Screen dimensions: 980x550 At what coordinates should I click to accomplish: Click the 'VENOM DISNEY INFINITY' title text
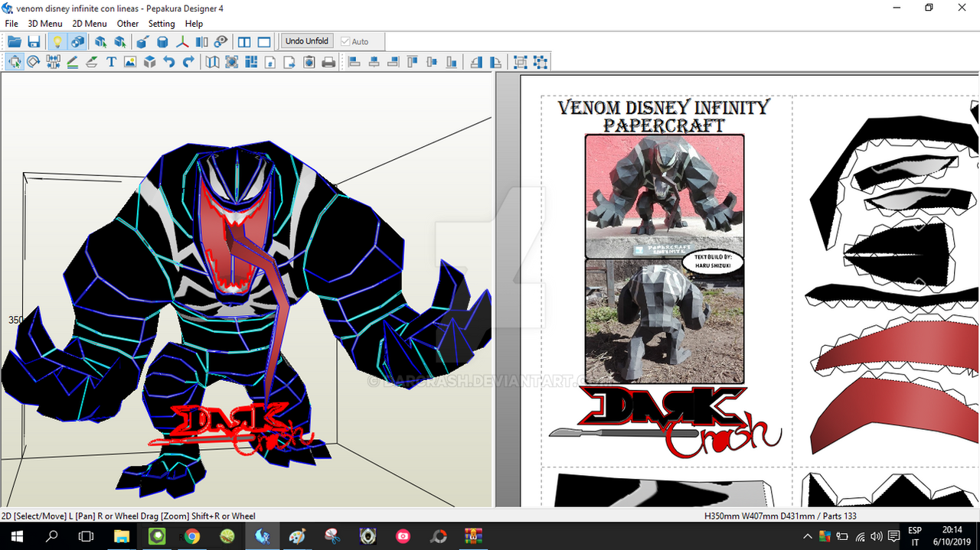tap(663, 108)
